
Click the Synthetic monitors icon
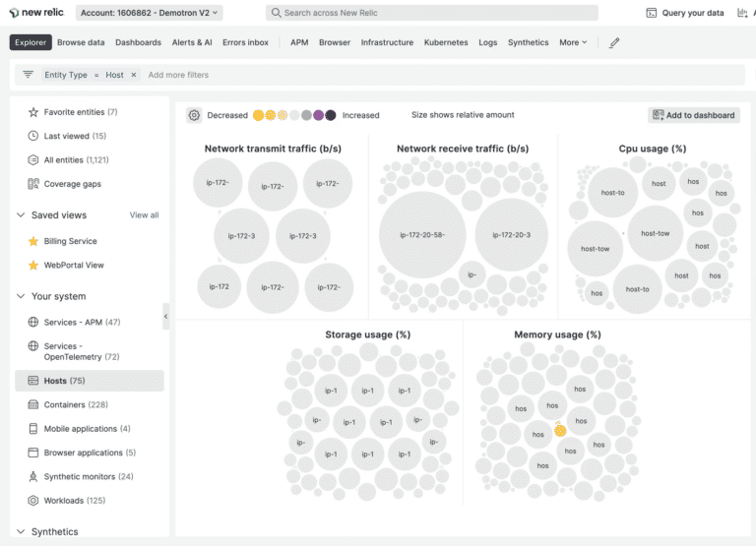(32, 476)
